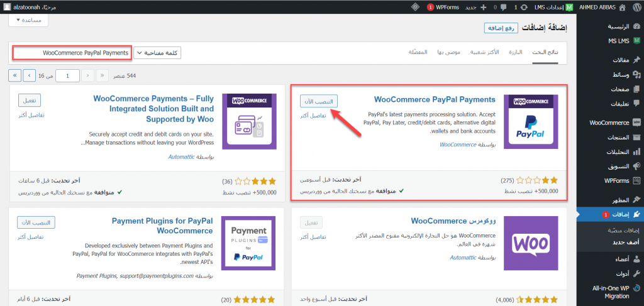The width and height of the screenshot is (644, 306).
Task: Open WPForms in the top admin bar
Action: (441, 7)
